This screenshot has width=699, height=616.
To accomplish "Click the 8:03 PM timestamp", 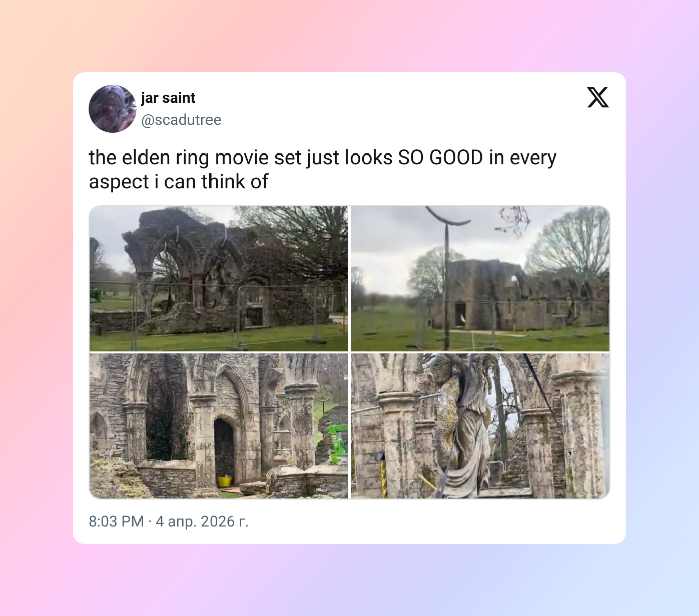I will [x=116, y=521].
